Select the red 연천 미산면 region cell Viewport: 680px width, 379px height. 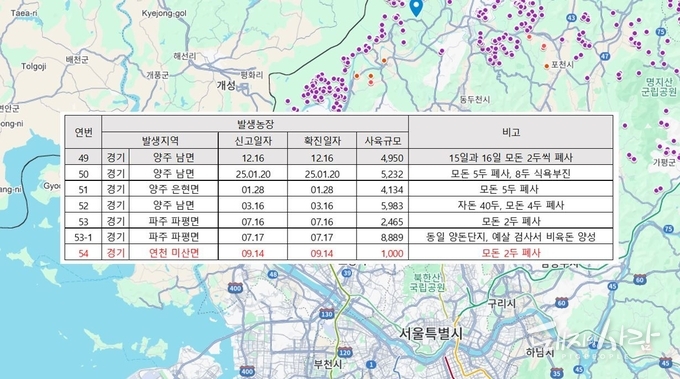174,253
